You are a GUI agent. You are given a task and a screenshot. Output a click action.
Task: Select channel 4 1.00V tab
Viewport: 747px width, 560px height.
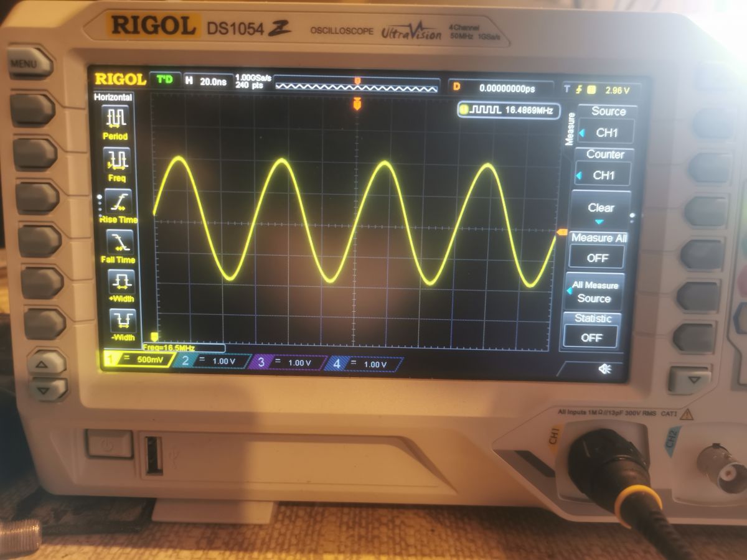pyautogui.click(x=364, y=364)
